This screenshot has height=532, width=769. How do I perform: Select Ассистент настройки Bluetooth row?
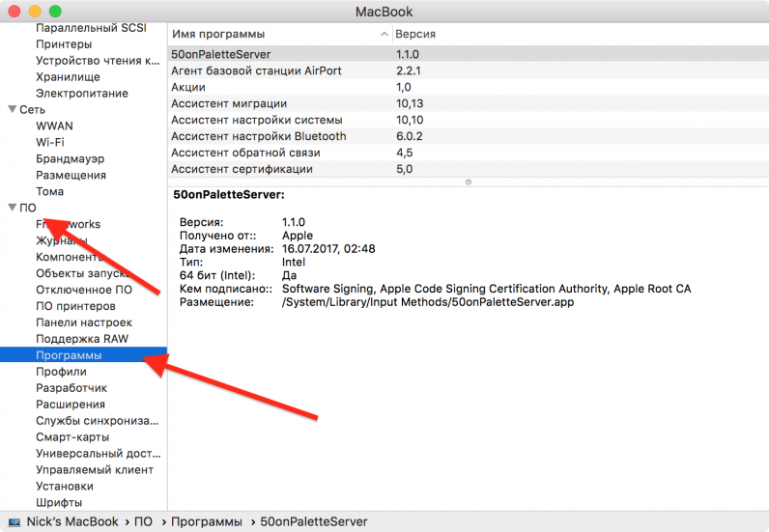469,136
